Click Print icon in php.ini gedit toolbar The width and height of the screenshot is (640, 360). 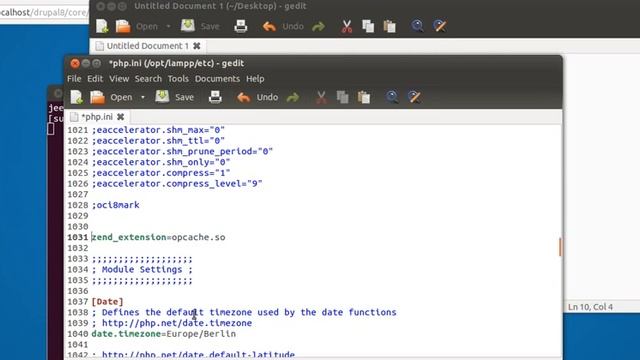pyautogui.click(x=215, y=97)
